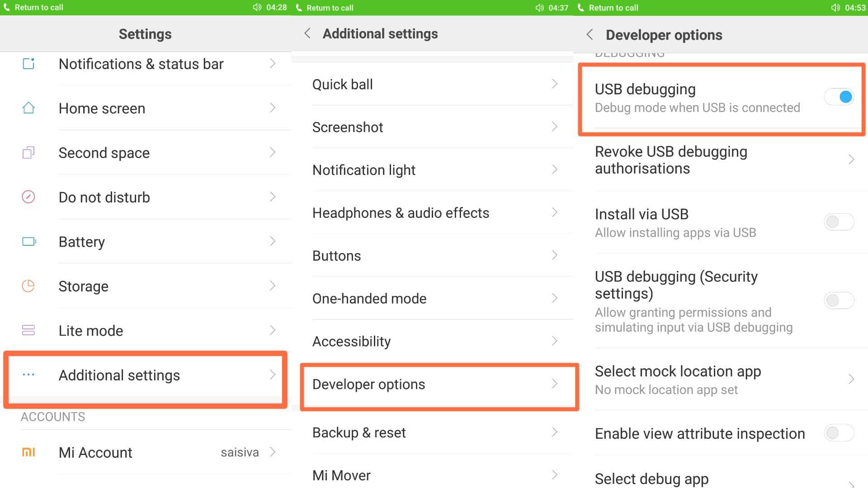
Task: Turn on USB debugging Security settings
Action: tap(839, 300)
